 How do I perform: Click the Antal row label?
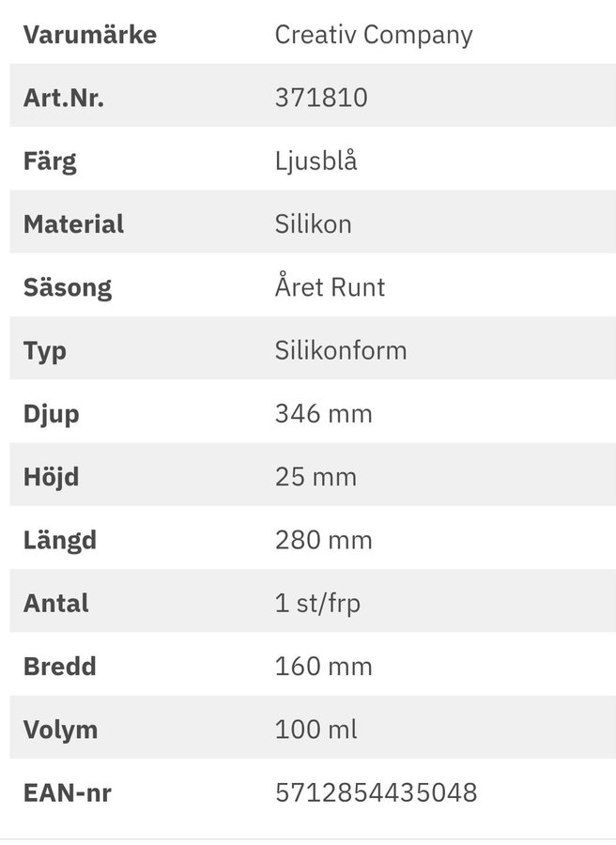click(x=55, y=604)
